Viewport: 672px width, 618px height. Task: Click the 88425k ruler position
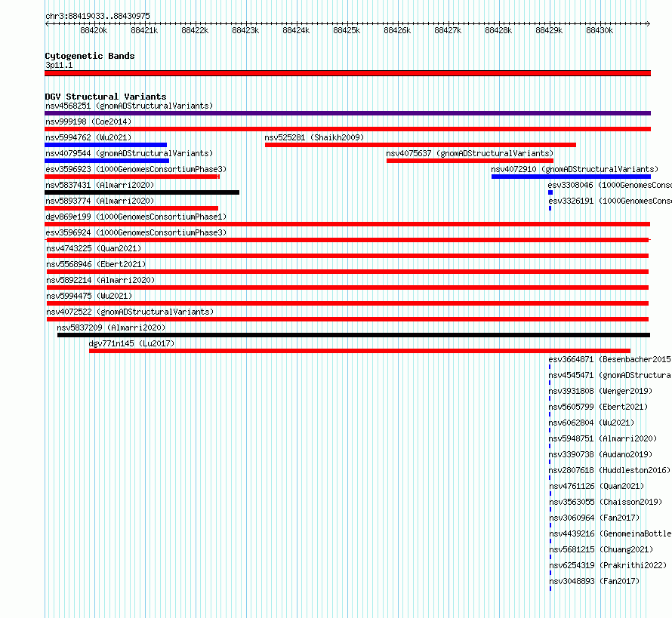point(347,30)
